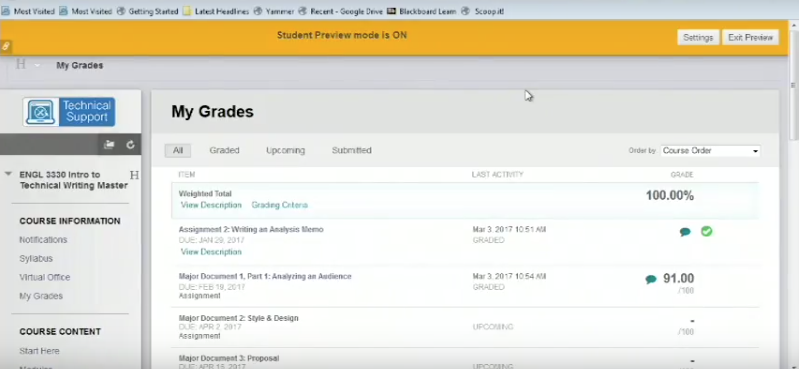Open Latest Headlines bookmark
801x369 pixels.
[x=216, y=11]
